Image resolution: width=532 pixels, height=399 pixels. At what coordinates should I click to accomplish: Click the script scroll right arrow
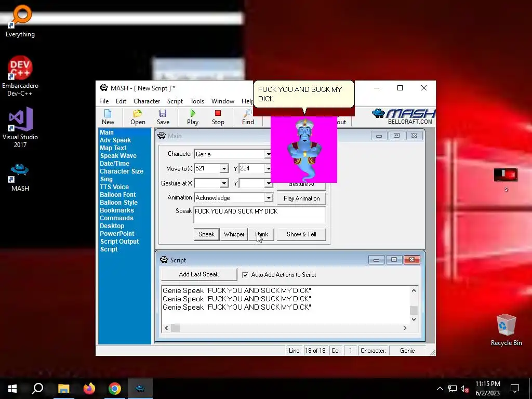(405, 328)
